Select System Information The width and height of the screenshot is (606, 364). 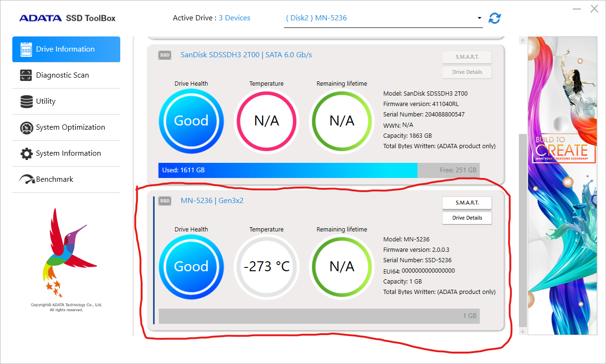(66, 153)
